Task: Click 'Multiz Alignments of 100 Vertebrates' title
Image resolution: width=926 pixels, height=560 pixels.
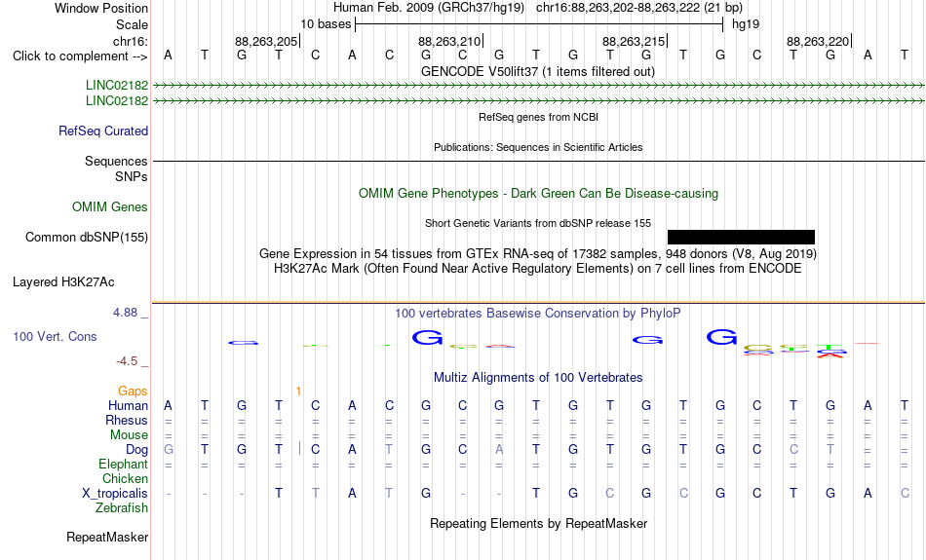Action: [x=538, y=378]
